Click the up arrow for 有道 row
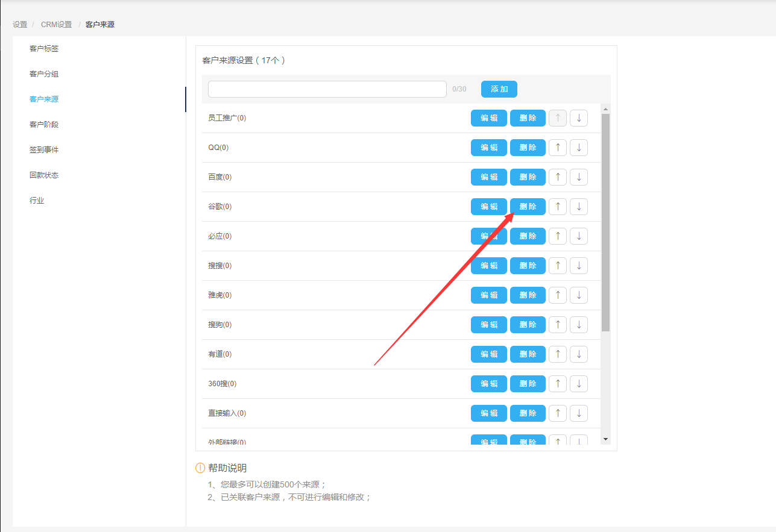776x532 pixels. 557,354
